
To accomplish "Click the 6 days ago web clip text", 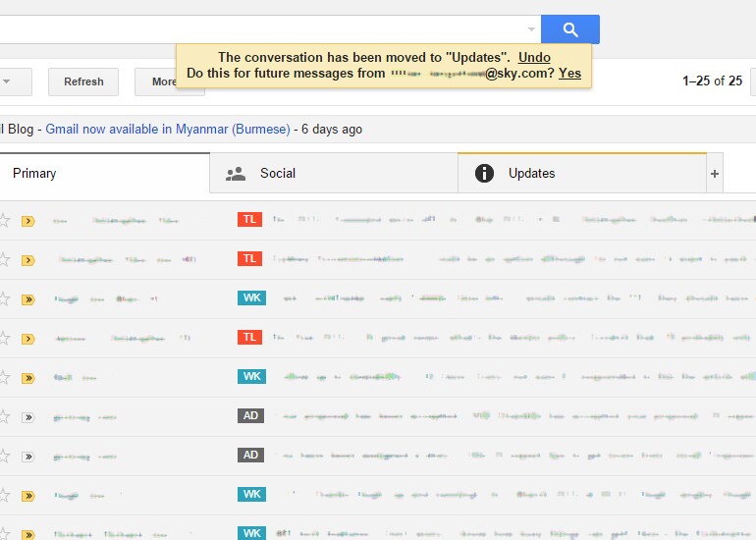I will click(332, 130).
